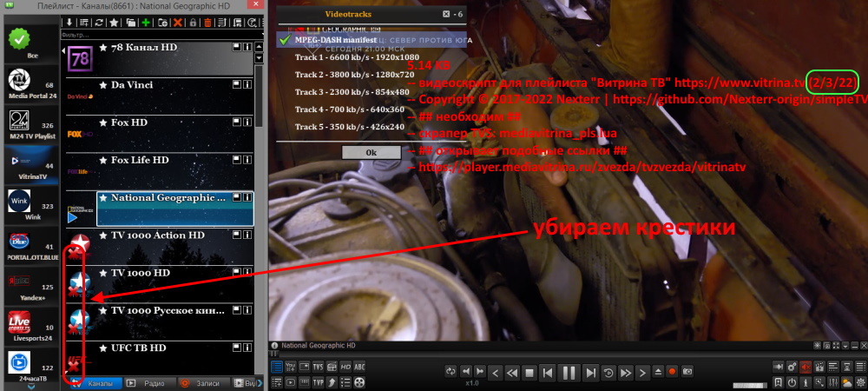This screenshot has height=391, width=868.
Task: Click the scroll down arrow in channel list
Action: [259, 58]
